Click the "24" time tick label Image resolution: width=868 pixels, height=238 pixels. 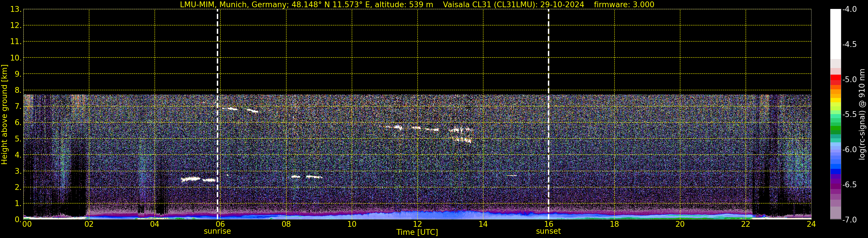coord(811,224)
